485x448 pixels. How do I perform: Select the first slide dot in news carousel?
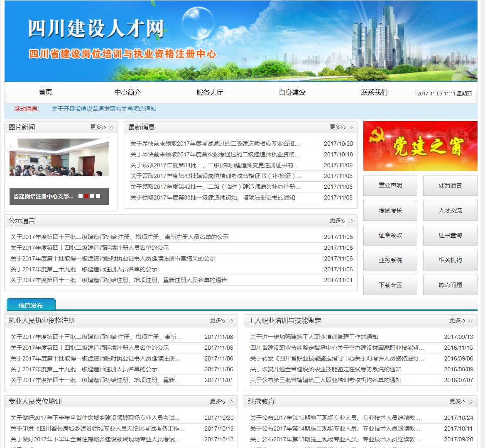[x=81, y=196]
